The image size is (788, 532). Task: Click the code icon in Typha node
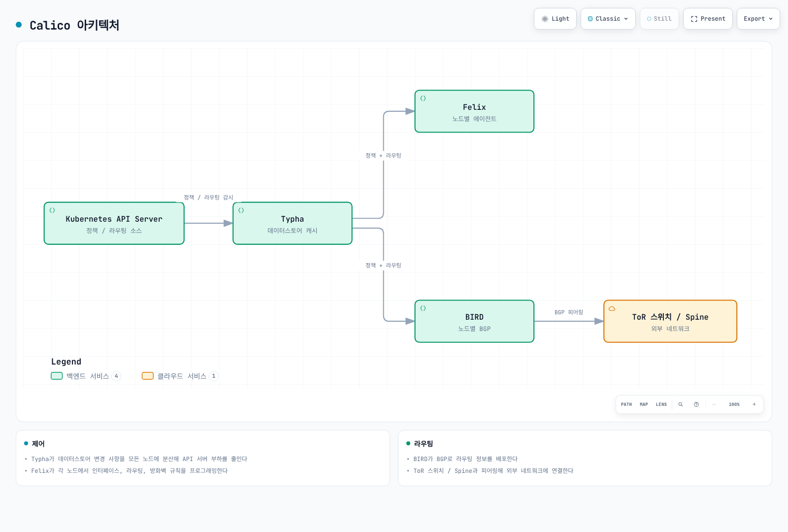pyautogui.click(x=241, y=210)
